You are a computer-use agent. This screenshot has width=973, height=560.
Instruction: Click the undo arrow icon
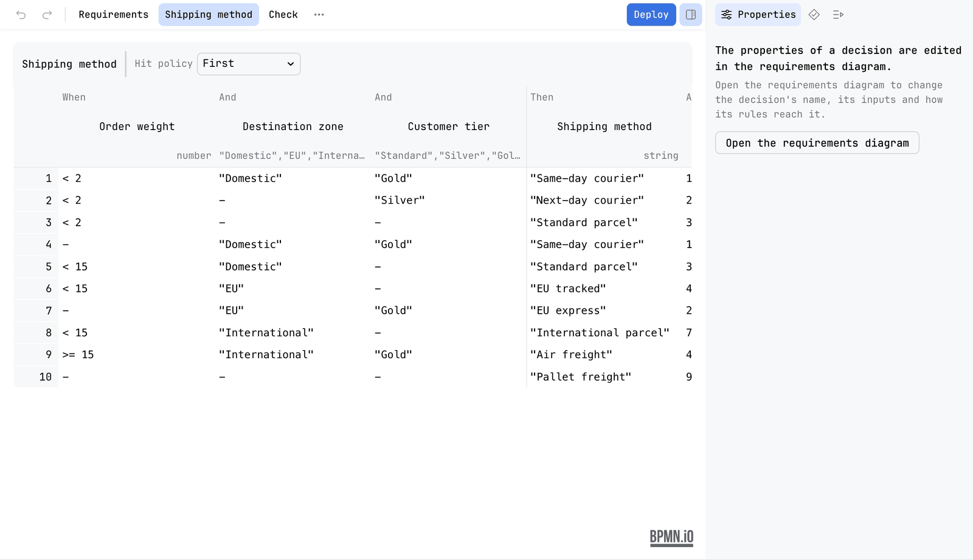21,15
